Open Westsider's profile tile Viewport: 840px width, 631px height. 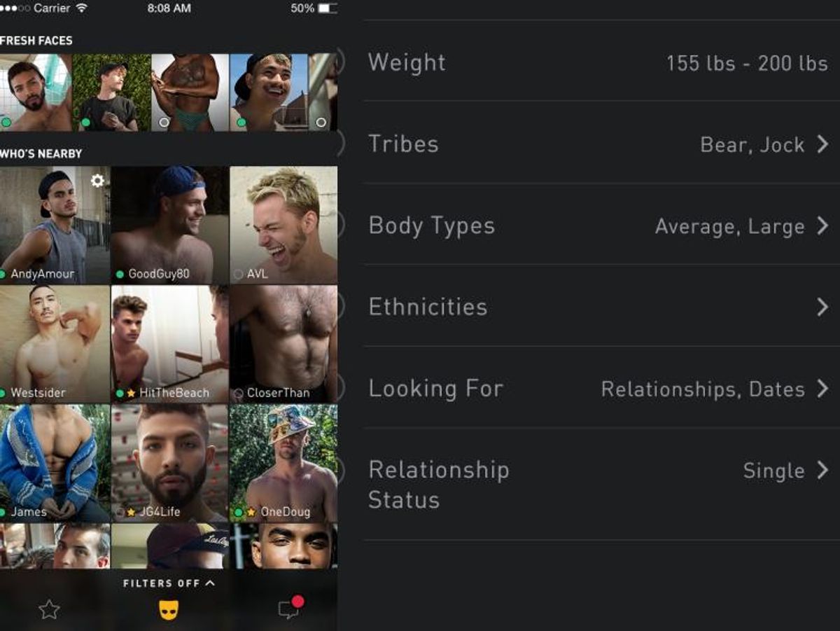click(55, 343)
